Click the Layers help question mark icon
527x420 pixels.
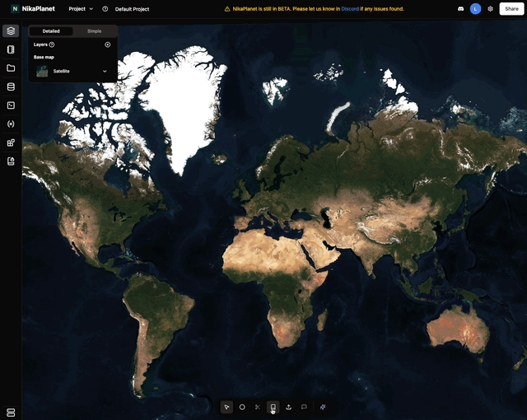[52, 44]
